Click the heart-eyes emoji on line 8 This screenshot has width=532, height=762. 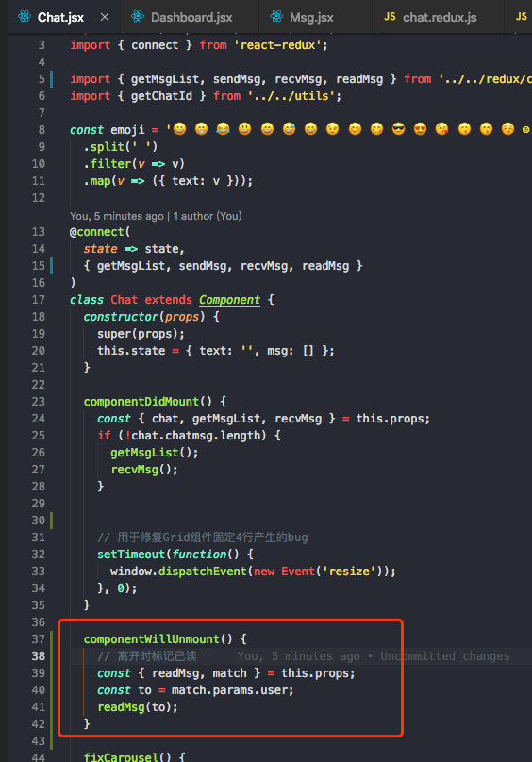coord(420,129)
